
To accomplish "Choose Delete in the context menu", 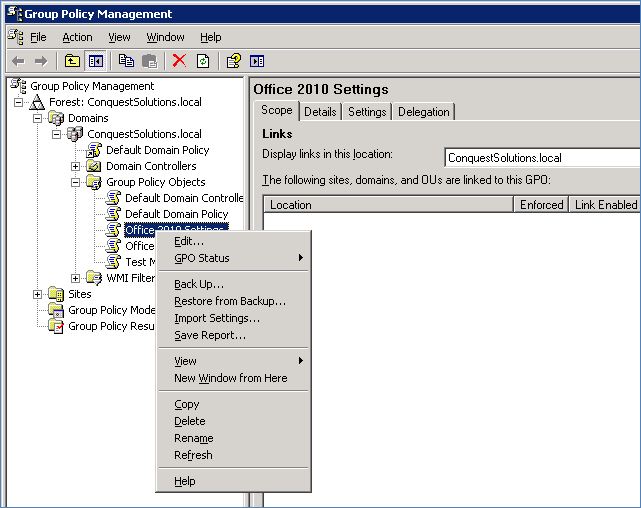I will [233, 421].
